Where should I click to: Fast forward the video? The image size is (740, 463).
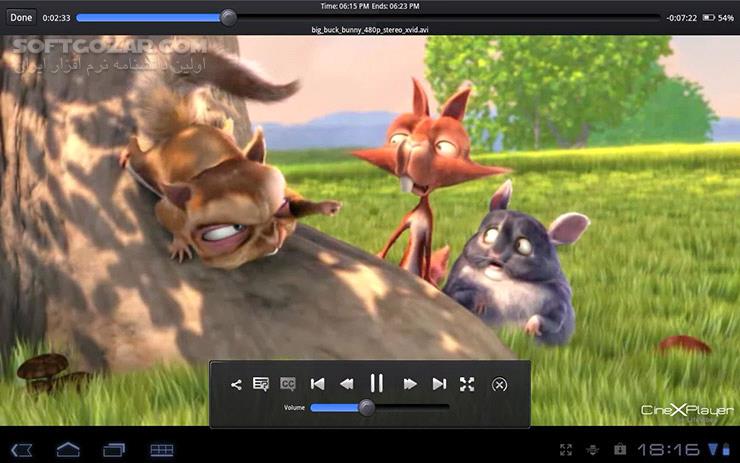click(x=410, y=384)
